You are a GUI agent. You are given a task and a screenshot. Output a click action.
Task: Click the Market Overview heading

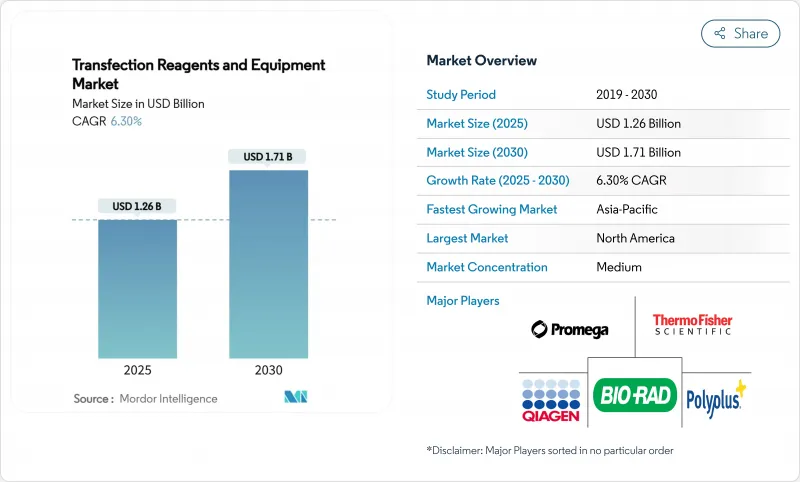click(x=481, y=60)
